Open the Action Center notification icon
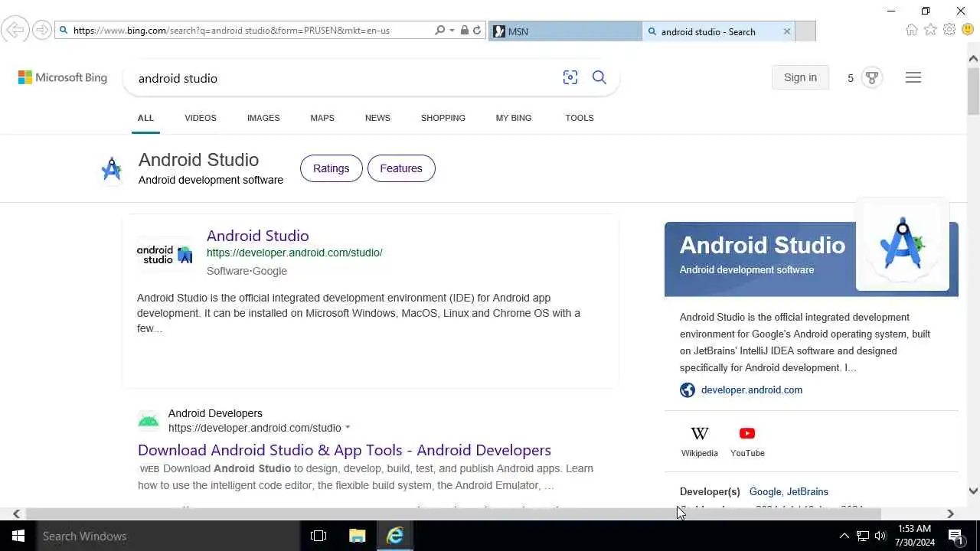 pyautogui.click(x=955, y=536)
